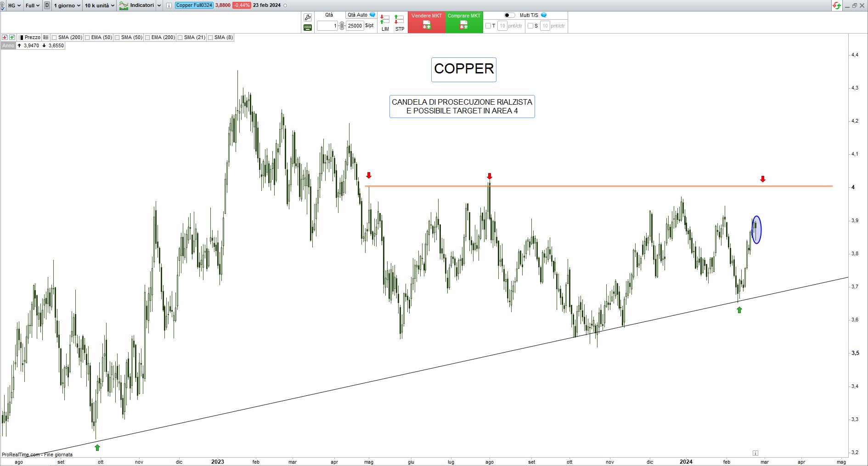Open the wrench settings icon
868x466 pixels.
point(308,17)
